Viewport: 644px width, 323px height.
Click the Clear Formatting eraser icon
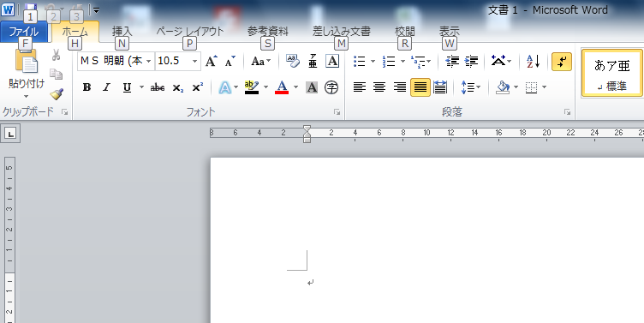pyautogui.click(x=292, y=61)
